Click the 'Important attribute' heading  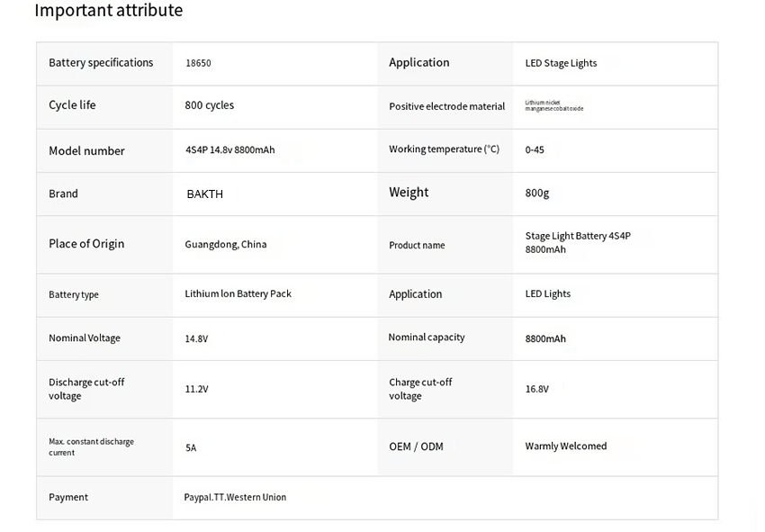(108, 11)
